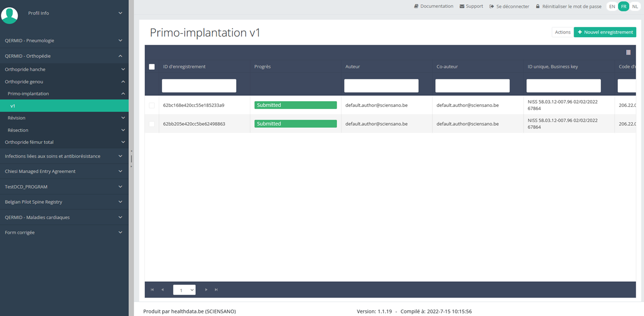Check the row 62bc168e420cc55e185233a9 checkbox
Viewport: 644px width, 316px height.
click(x=152, y=105)
